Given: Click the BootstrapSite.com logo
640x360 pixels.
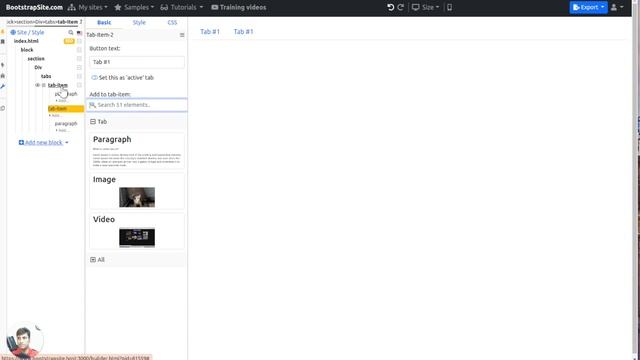Looking at the screenshot, I should pyautogui.click(x=34, y=7).
